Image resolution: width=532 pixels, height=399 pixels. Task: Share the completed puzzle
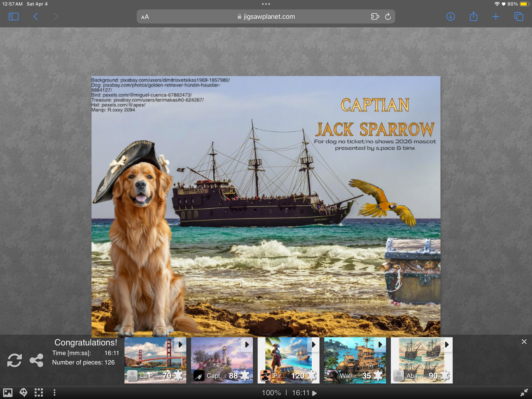[x=37, y=360]
